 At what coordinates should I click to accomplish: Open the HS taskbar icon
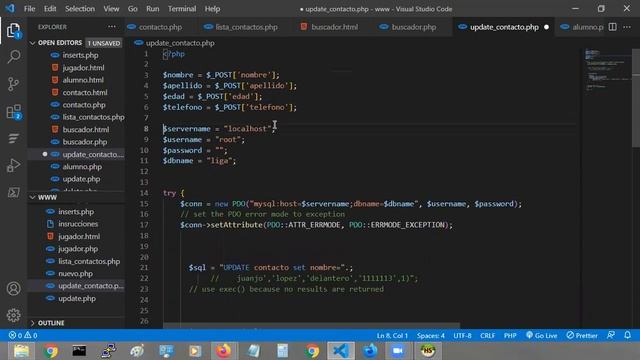pos(428,351)
